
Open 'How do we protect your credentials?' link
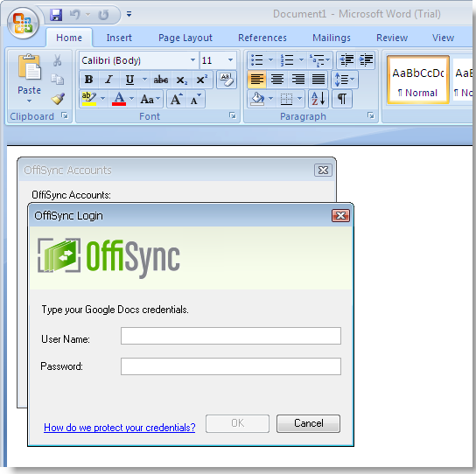pos(120,428)
